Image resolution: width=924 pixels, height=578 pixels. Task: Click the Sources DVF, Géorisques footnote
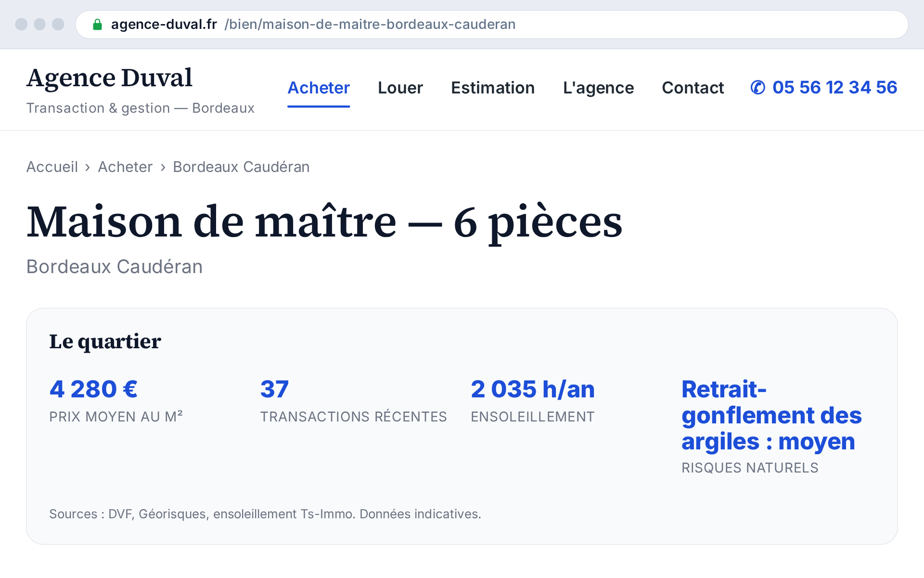265,514
